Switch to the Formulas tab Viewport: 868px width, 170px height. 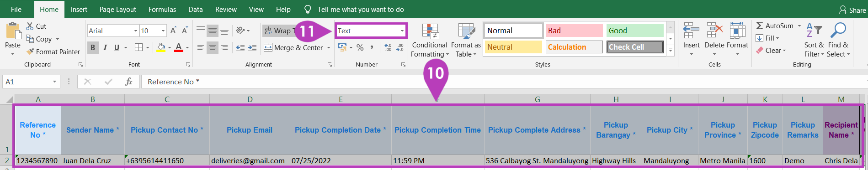pos(162,9)
